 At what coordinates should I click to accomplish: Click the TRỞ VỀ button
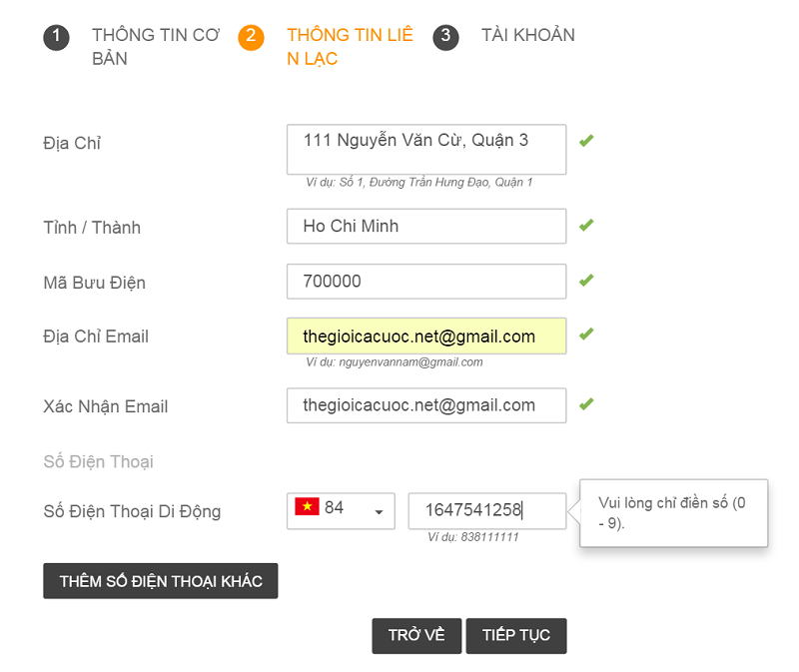416,635
